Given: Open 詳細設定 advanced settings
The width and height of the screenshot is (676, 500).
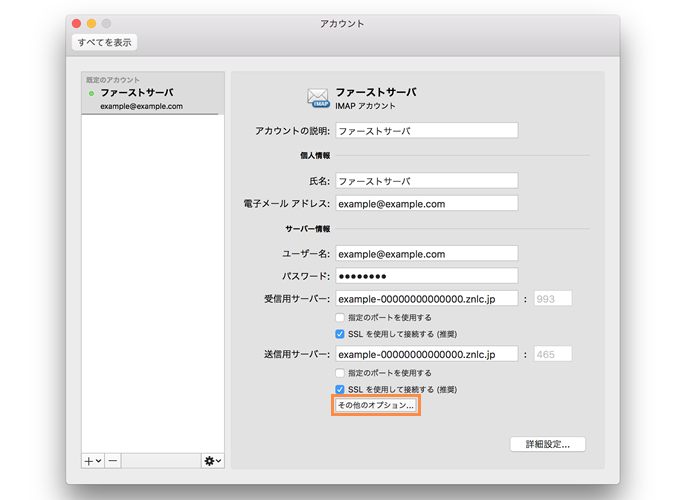Looking at the screenshot, I should point(547,443).
